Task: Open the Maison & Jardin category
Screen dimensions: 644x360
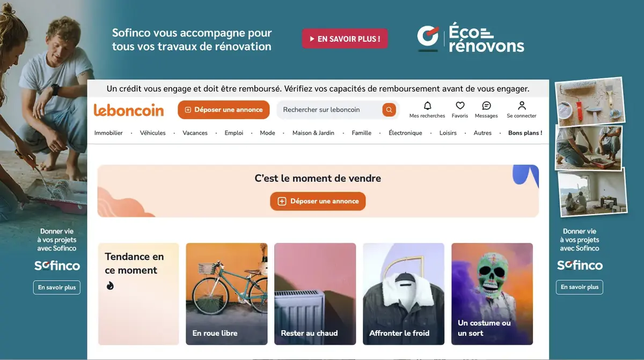Action: click(x=313, y=133)
